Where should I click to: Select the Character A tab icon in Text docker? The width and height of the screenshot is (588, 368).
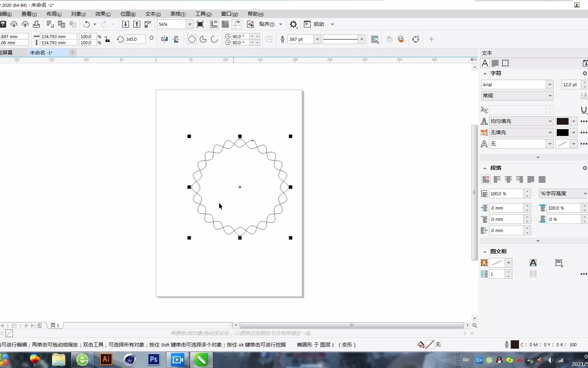[485, 63]
